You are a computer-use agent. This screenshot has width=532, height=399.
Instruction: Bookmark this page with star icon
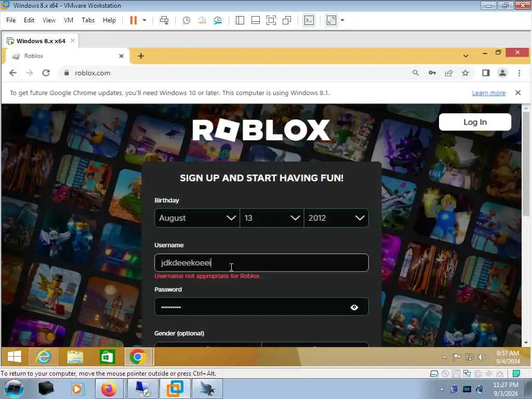(x=465, y=73)
